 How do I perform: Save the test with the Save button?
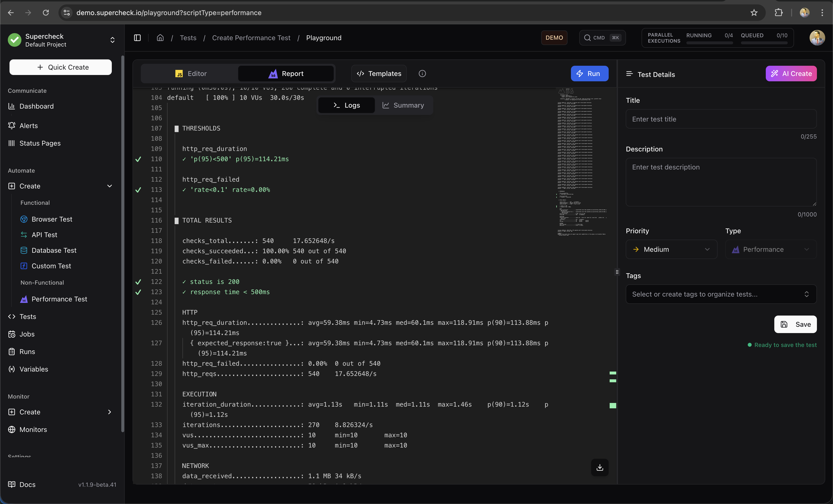tap(795, 325)
